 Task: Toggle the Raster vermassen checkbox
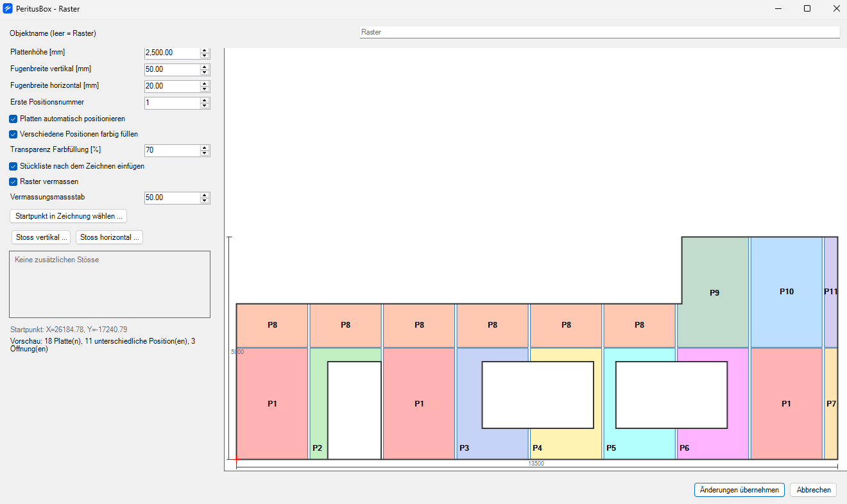(x=13, y=181)
